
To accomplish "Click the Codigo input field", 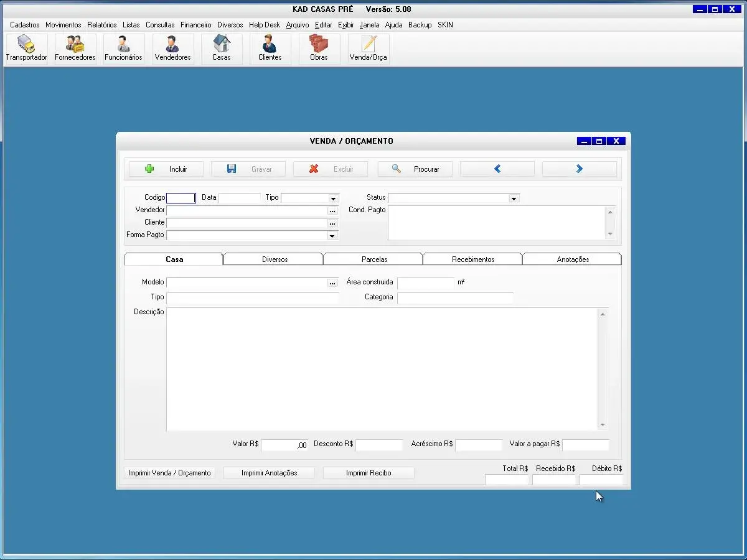I will (181, 198).
